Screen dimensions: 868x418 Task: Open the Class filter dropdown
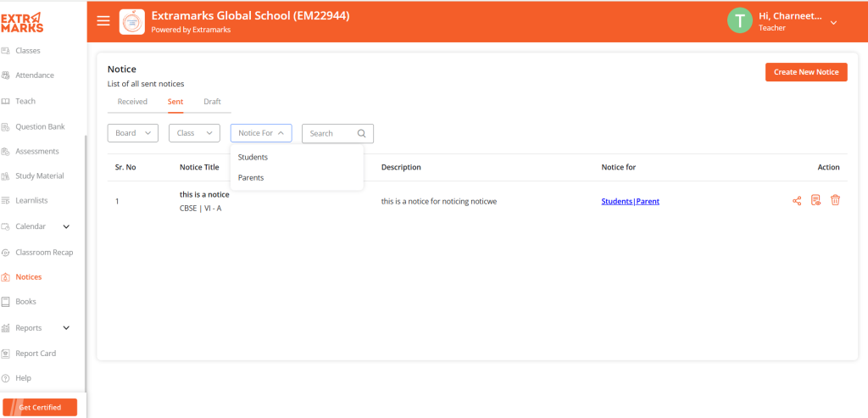click(x=194, y=133)
